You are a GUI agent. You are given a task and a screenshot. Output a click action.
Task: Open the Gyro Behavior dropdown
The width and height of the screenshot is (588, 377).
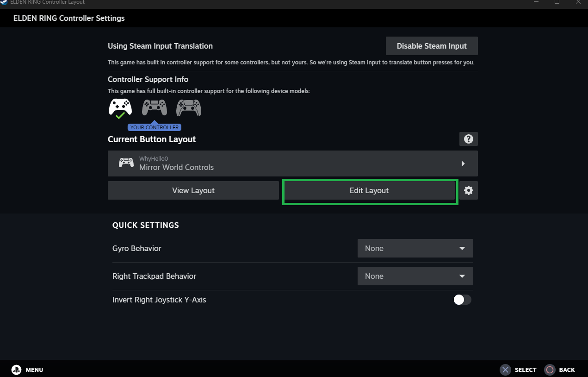[415, 248]
